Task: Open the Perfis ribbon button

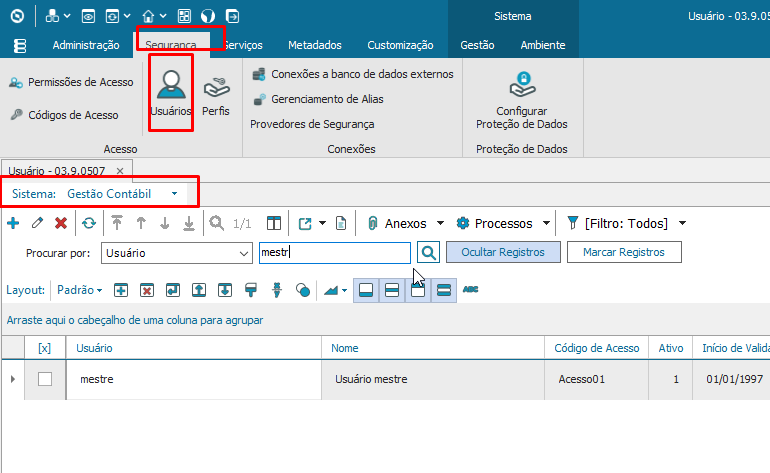Action: pos(216,96)
